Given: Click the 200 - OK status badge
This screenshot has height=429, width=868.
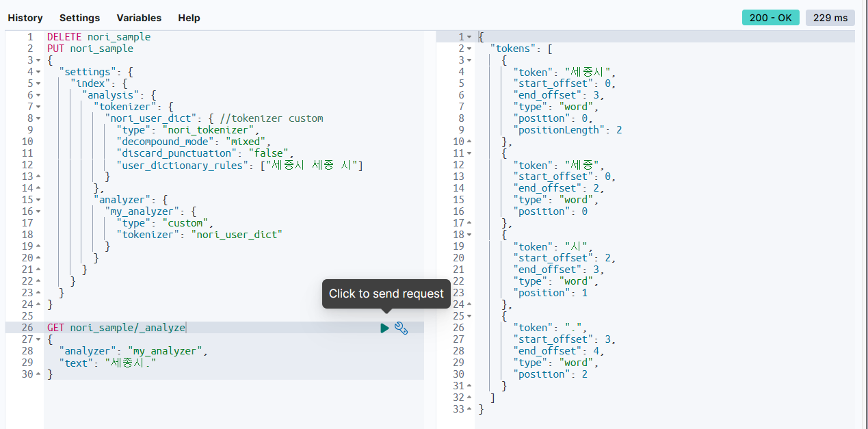Looking at the screenshot, I should tap(771, 18).
